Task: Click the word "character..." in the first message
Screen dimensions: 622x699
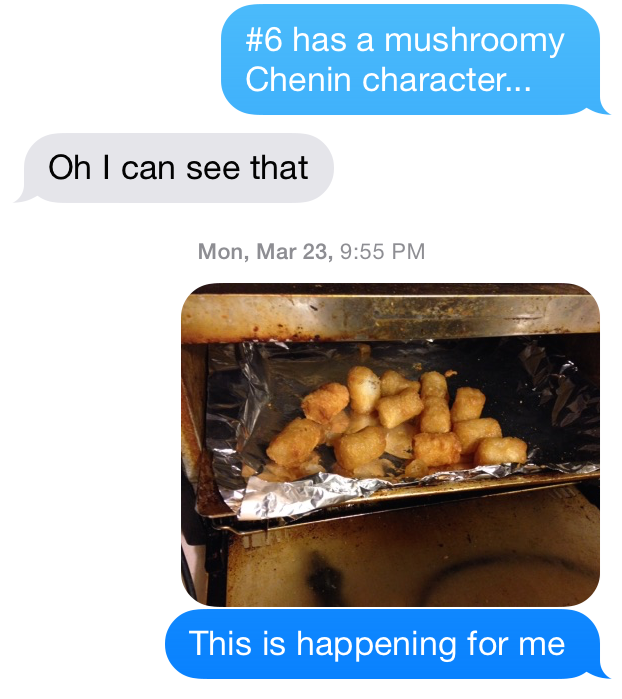Action: pos(447,80)
